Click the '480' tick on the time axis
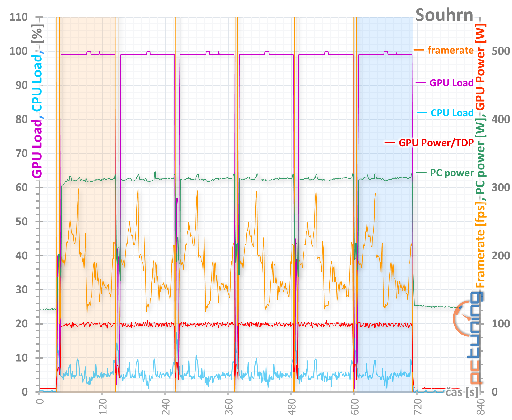 292,407
